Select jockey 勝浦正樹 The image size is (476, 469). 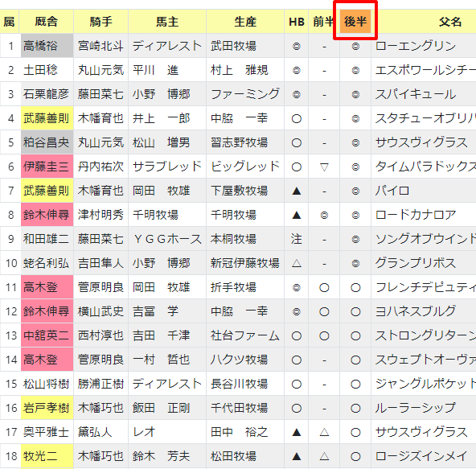(101, 384)
